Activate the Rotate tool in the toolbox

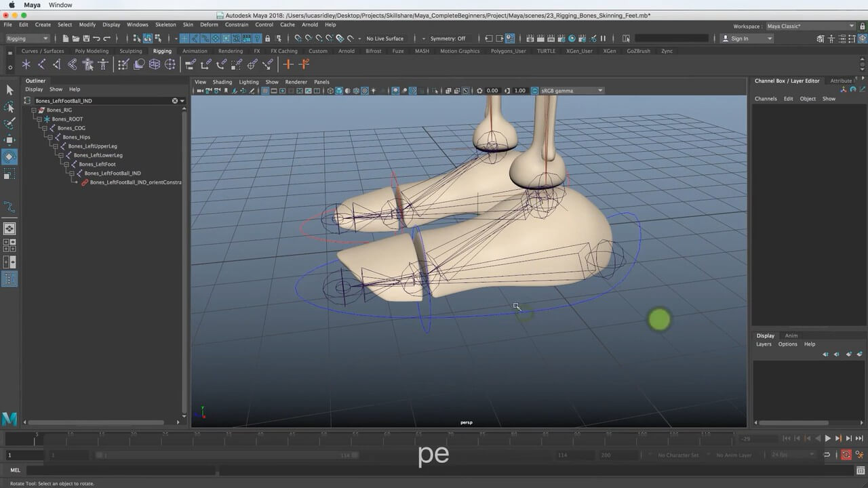[x=9, y=157]
